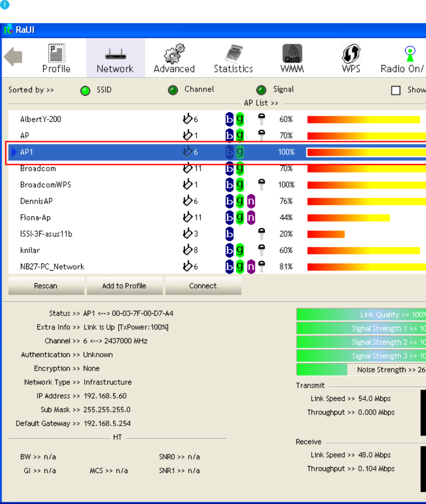
Task: Click Signal Strength 3 bar
Action: (361, 356)
